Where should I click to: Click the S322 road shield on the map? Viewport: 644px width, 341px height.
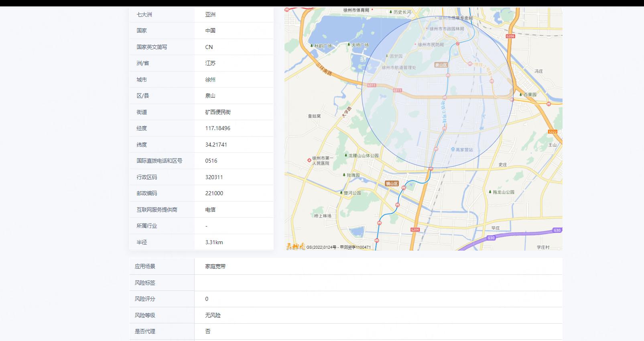(553, 132)
